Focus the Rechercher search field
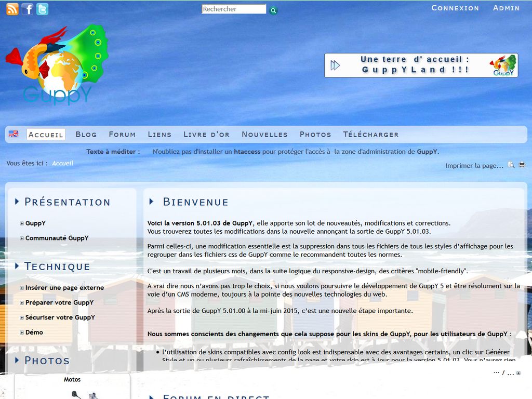This screenshot has width=532, height=399. (x=234, y=9)
